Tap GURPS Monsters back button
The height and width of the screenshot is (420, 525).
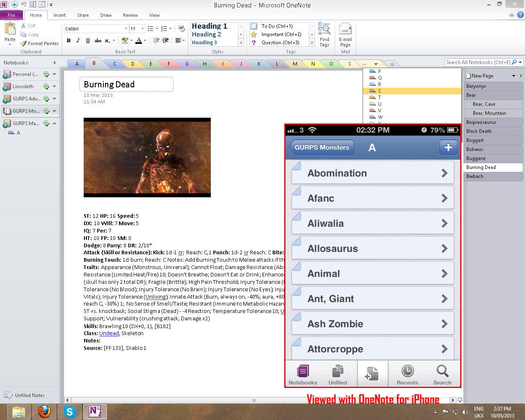(321, 147)
